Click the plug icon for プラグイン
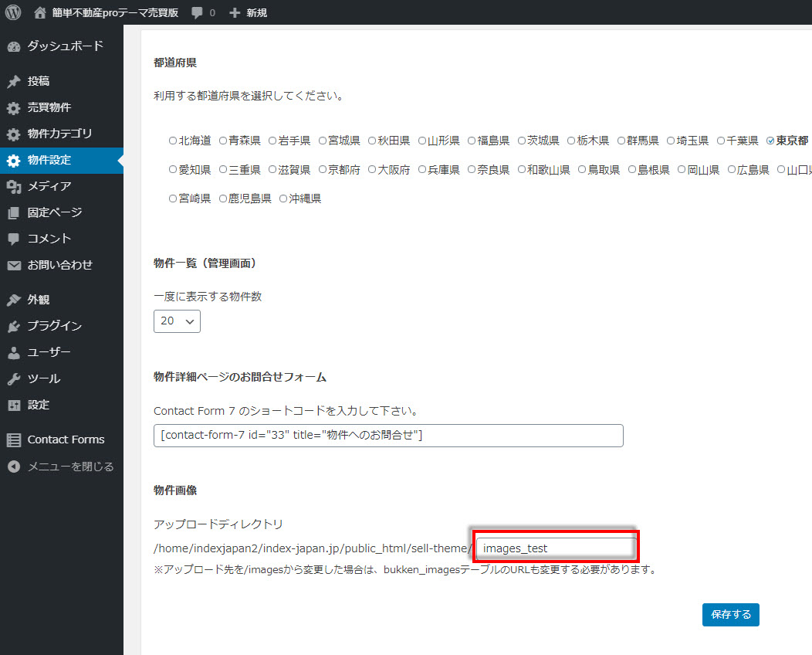The width and height of the screenshot is (812, 655). point(13,327)
